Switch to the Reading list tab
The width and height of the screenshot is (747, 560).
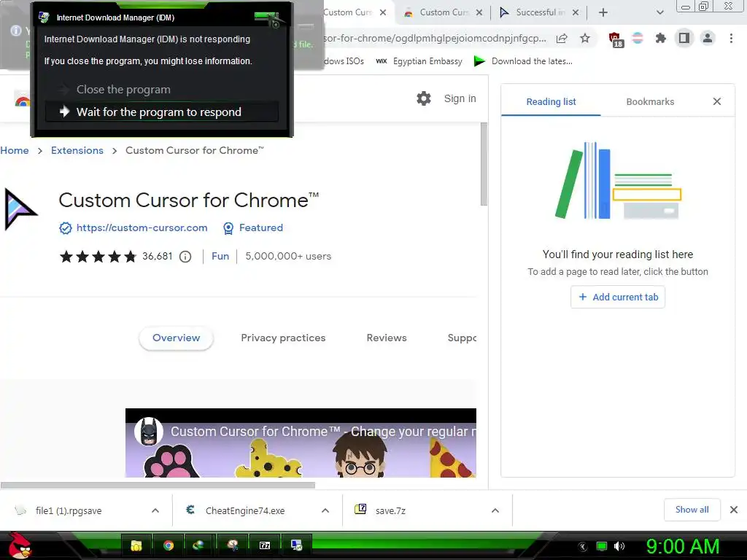click(551, 101)
